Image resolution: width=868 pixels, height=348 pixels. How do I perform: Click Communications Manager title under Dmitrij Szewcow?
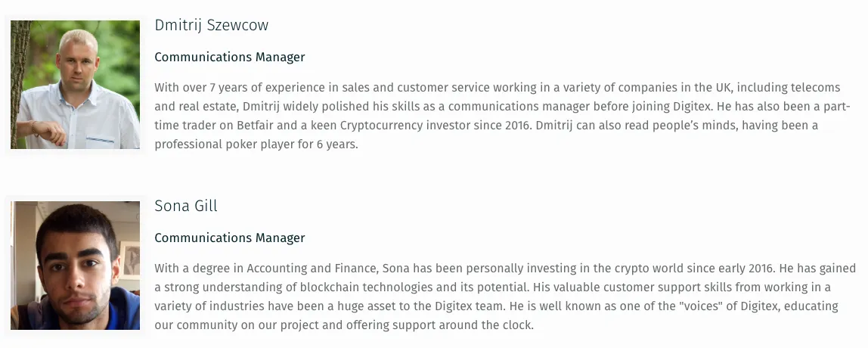pos(230,57)
